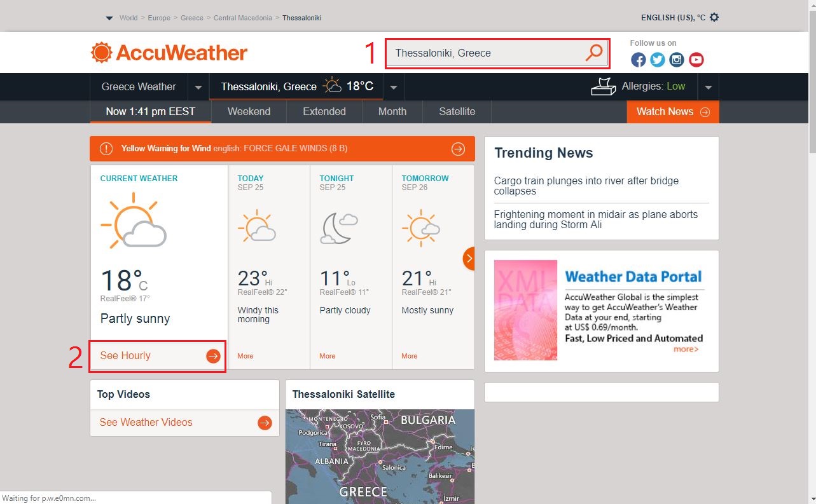Click More under Tonight forecast
Image resolution: width=816 pixels, height=504 pixels.
328,356
